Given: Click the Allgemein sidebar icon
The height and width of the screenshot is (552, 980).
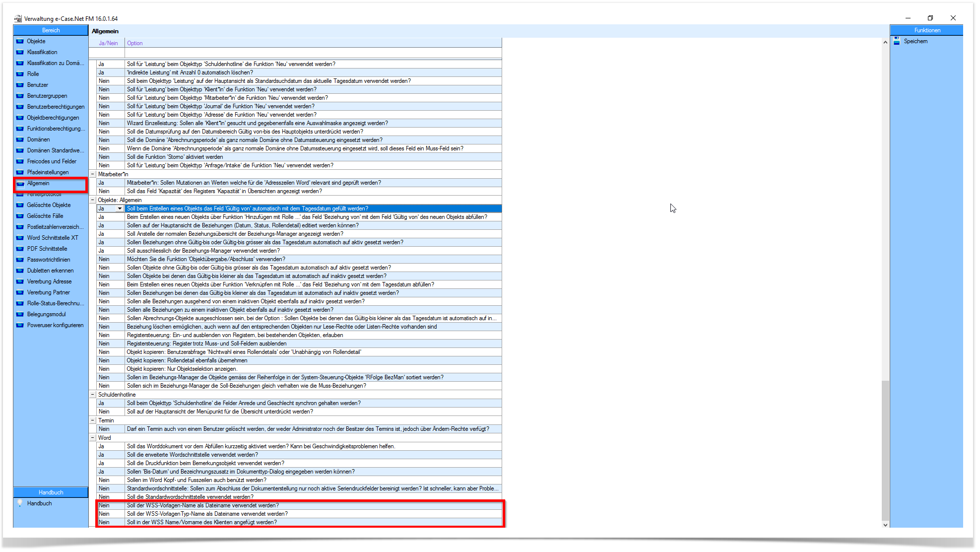Looking at the screenshot, I should pos(20,183).
